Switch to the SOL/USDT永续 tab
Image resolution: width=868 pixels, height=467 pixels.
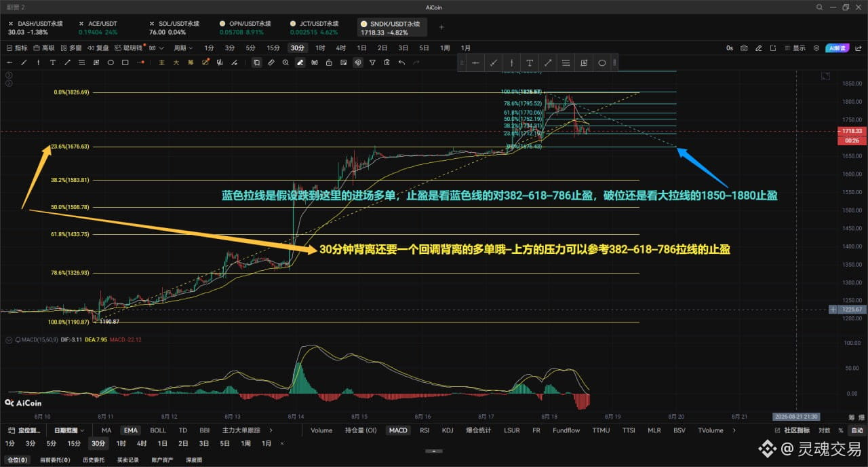coord(174,27)
